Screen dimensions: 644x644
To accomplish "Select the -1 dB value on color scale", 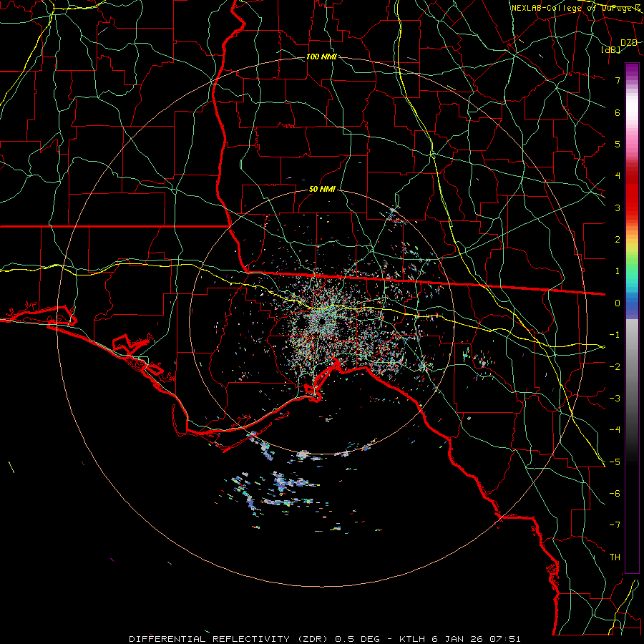I will pyautogui.click(x=615, y=335).
